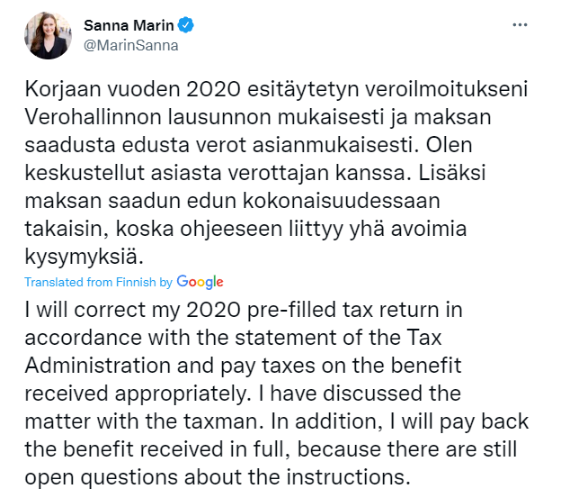Click 'Verohallinnon' in the Finnish tweet
This screenshot has width=562, height=503.
tap(93, 117)
